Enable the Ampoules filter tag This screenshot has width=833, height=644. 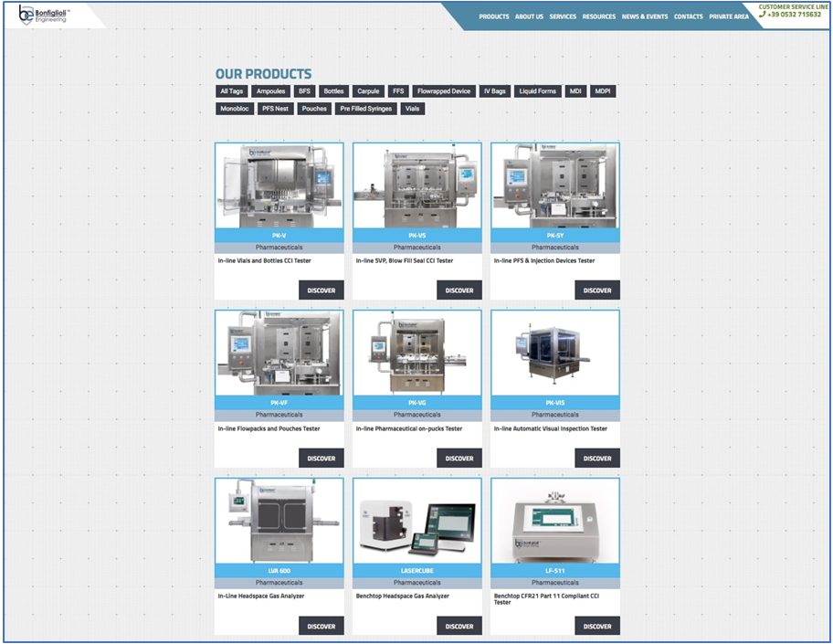point(270,91)
